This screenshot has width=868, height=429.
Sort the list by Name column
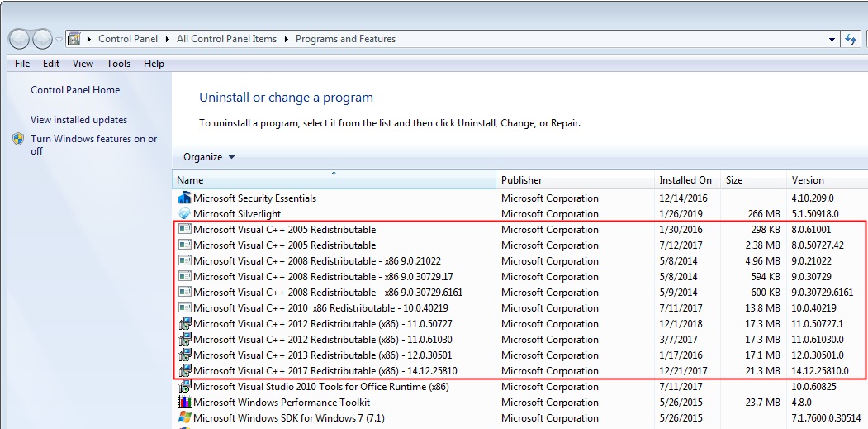point(334,179)
